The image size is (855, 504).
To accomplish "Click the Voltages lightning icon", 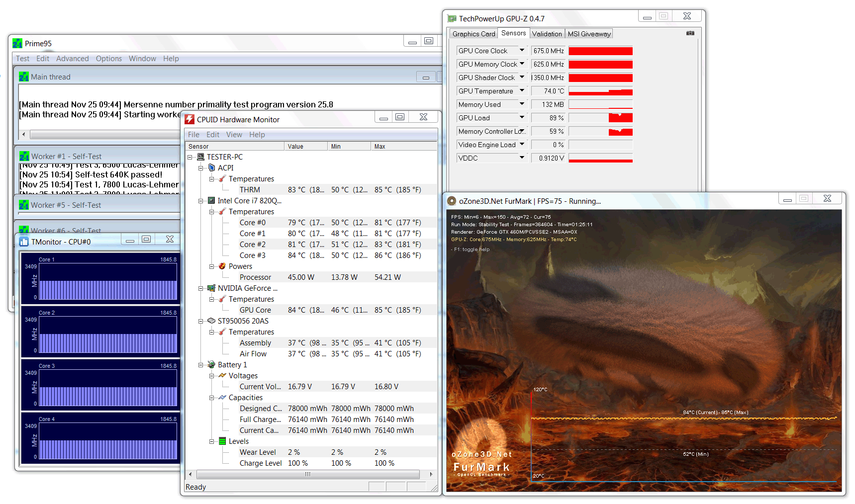I will (222, 376).
